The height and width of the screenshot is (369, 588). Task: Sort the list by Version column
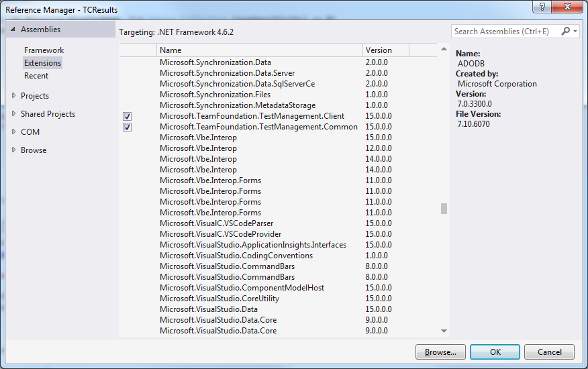[386, 50]
